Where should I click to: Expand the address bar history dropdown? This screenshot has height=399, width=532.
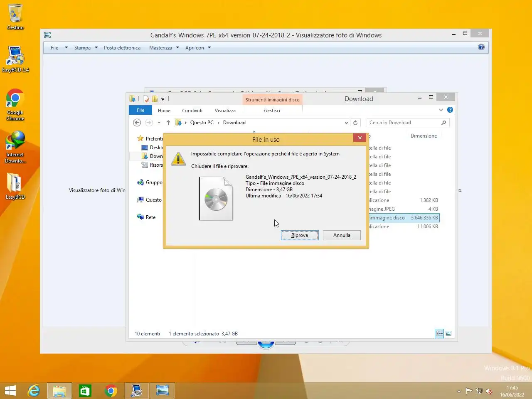pos(346,123)
